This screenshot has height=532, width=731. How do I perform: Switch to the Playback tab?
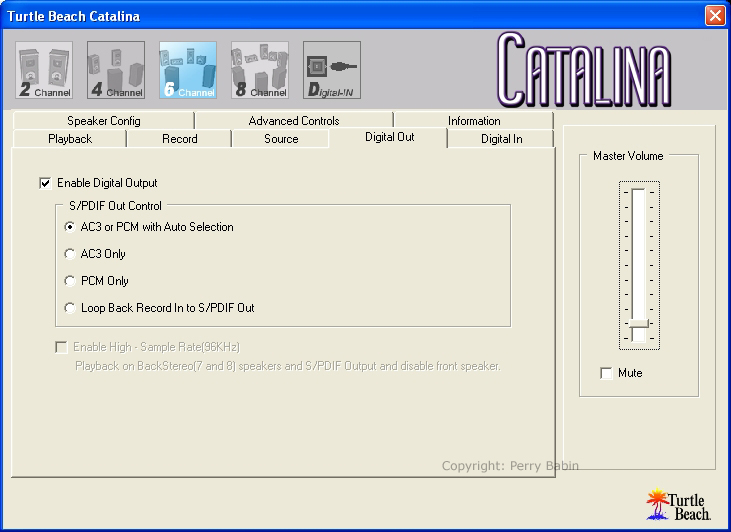pyautogui.click(x=70, y=139)
